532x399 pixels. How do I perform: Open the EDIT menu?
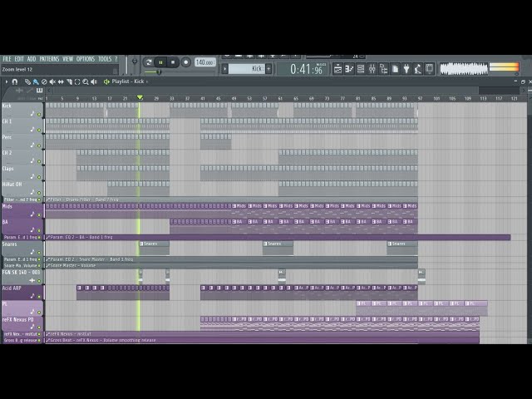pos(19,59)
